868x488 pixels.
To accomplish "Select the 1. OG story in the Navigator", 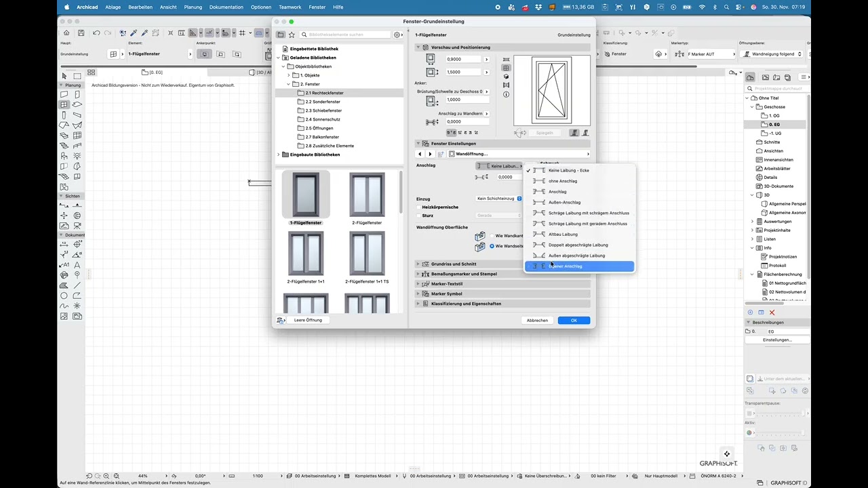I will coord(774,116).
